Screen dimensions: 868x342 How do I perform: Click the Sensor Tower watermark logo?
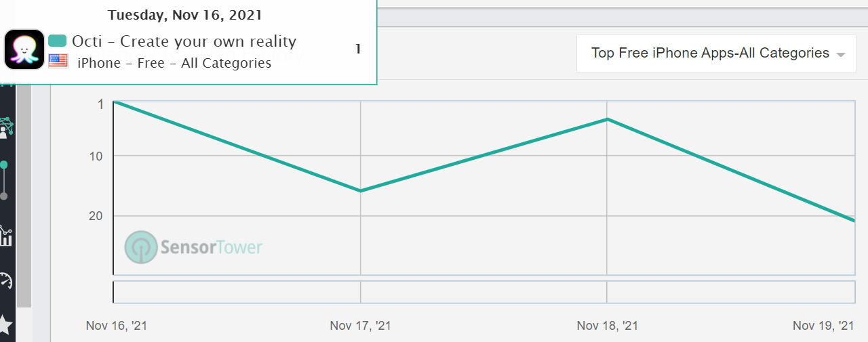pyautogui.click(x=194, y=247)
